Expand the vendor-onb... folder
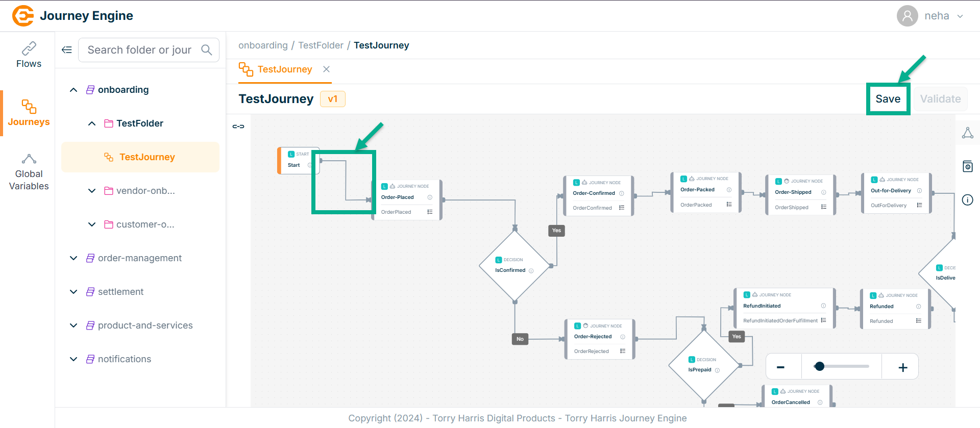Viewport: 980px width, 428px height. click(x=92, y=191)
